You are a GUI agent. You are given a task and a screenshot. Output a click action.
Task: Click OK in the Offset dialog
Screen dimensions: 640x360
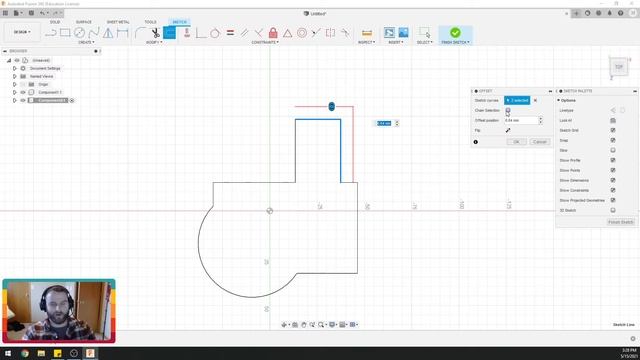516,142
